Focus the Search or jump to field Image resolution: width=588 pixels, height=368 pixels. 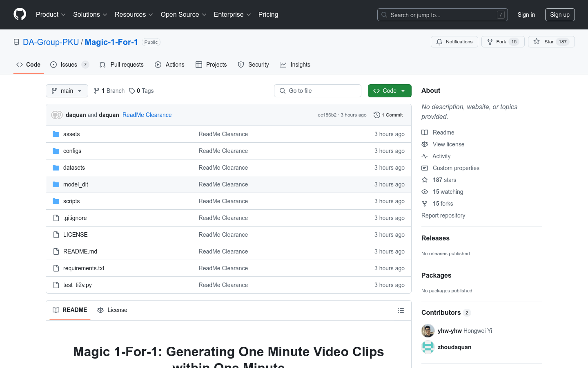point(443,15)
